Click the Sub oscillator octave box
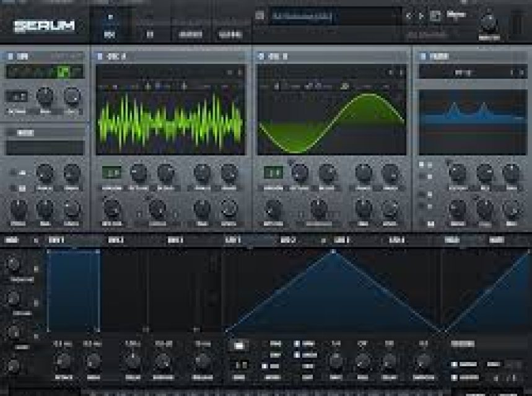Image resolution: width=532 pixels, height=396 pixels. pos(17,97)
